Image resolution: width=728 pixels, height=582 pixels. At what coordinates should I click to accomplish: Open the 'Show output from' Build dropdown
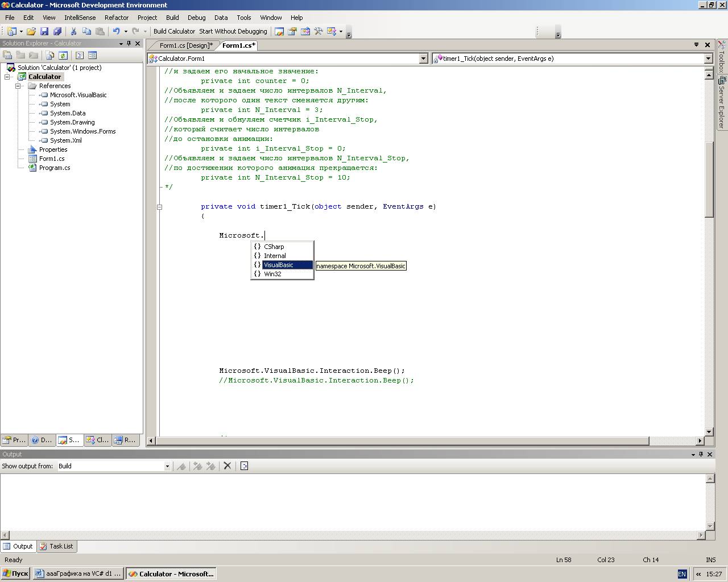[x=167, y=466]
